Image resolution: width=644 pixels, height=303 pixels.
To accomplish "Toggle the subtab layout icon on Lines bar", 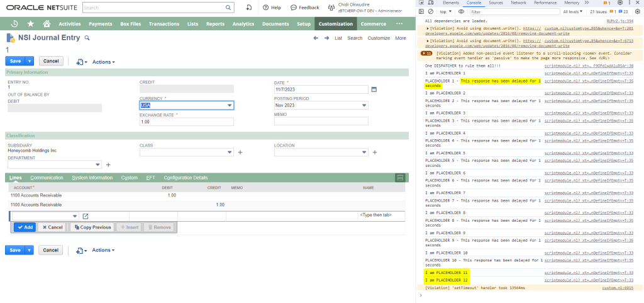I will [400, 178].
